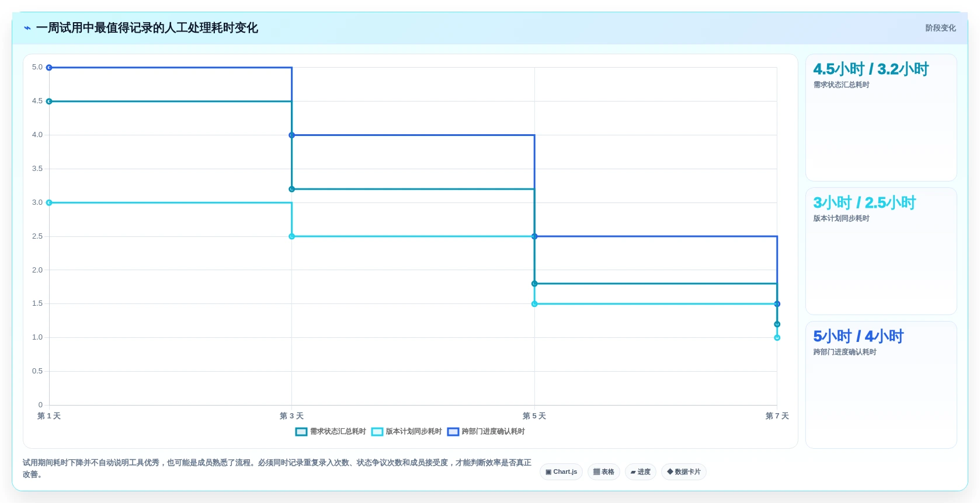Select the 3.0 data point on 第 1 天

coord(49,202)
